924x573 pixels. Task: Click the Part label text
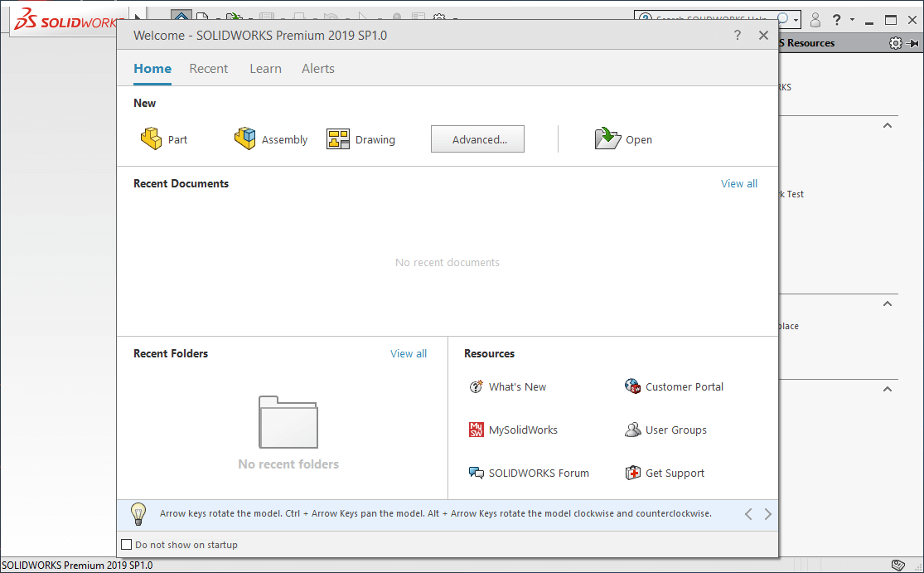(x=177, y=139)
